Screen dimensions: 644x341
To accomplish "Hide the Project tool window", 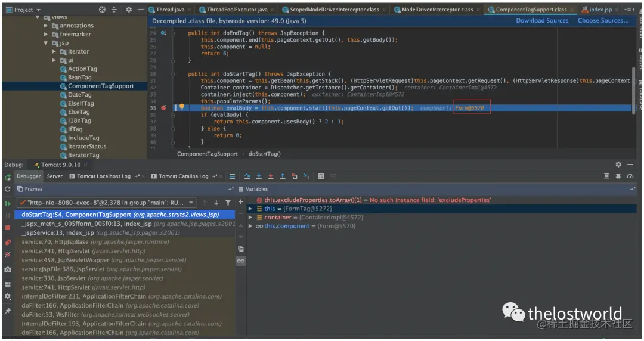I will click(141, 10).
